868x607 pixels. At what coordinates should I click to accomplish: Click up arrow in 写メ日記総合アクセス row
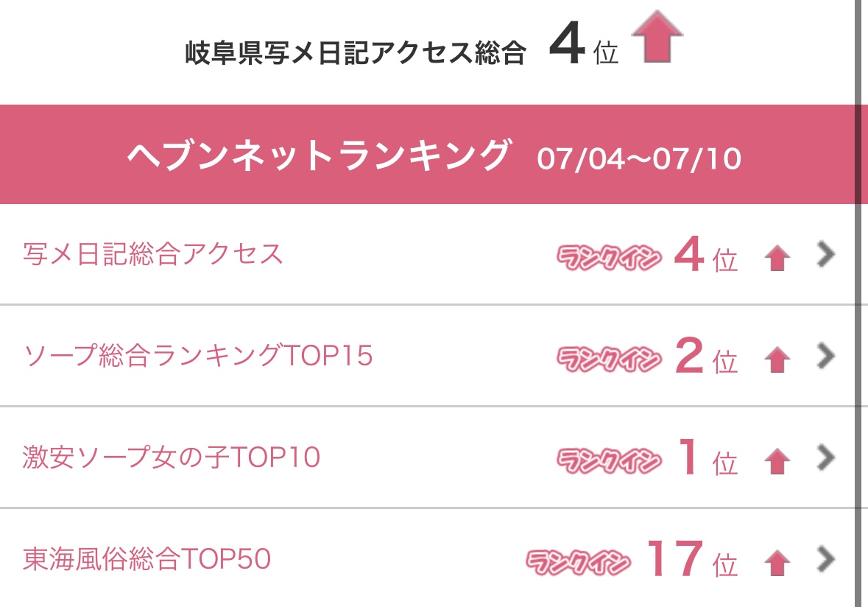coord(777,258)
